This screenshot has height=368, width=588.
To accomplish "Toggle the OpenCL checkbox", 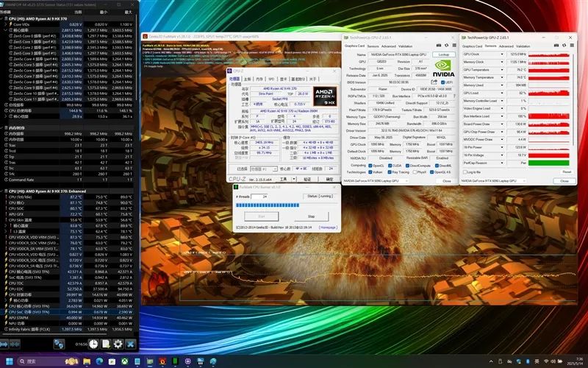I will pos(370,166).
